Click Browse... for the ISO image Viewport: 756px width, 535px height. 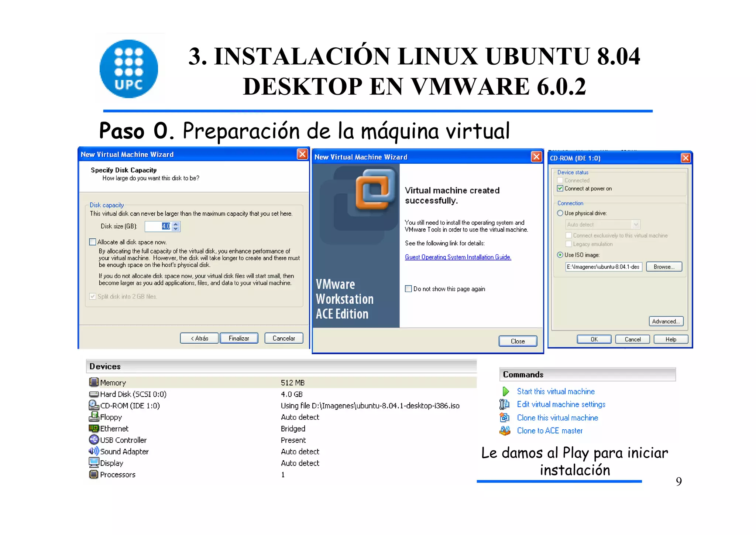664,267
